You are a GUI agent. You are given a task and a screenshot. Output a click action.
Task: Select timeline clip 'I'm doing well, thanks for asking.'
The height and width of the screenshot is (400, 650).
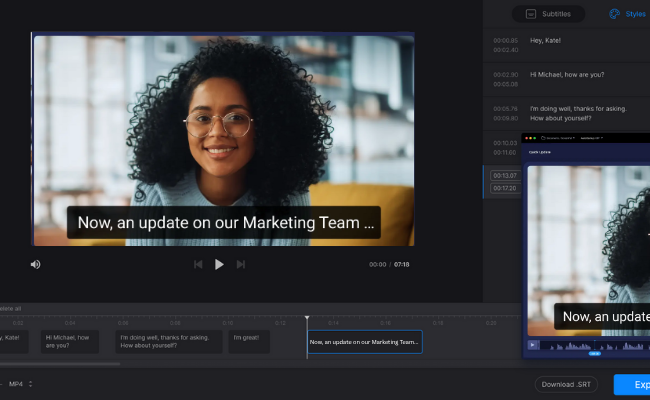pos(169,342)
